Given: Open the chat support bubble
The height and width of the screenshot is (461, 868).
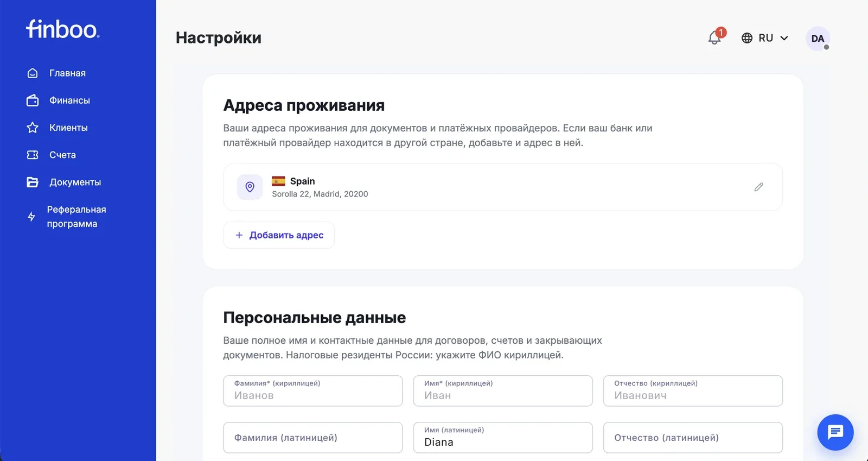Looking at the screenshot, I should (835, 432).
